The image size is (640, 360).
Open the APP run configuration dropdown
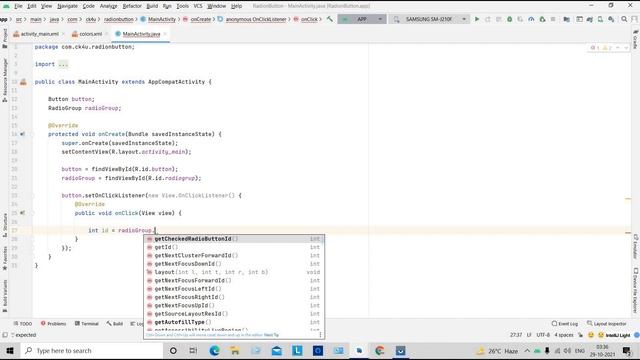click(x=362, y=19)
